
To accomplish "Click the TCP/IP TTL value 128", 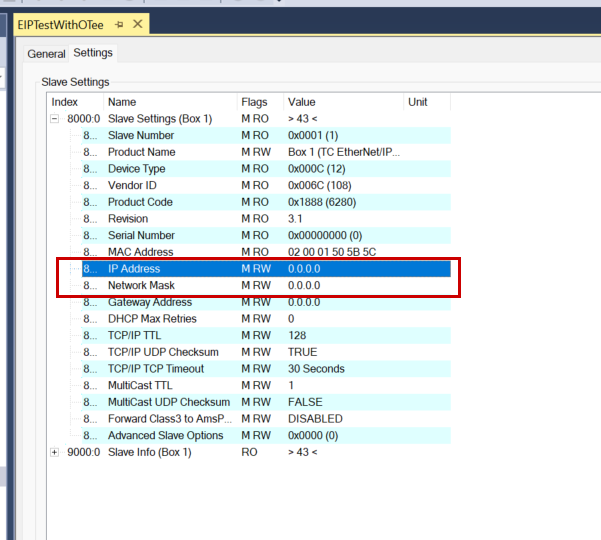I will click(x=297, y=335).
